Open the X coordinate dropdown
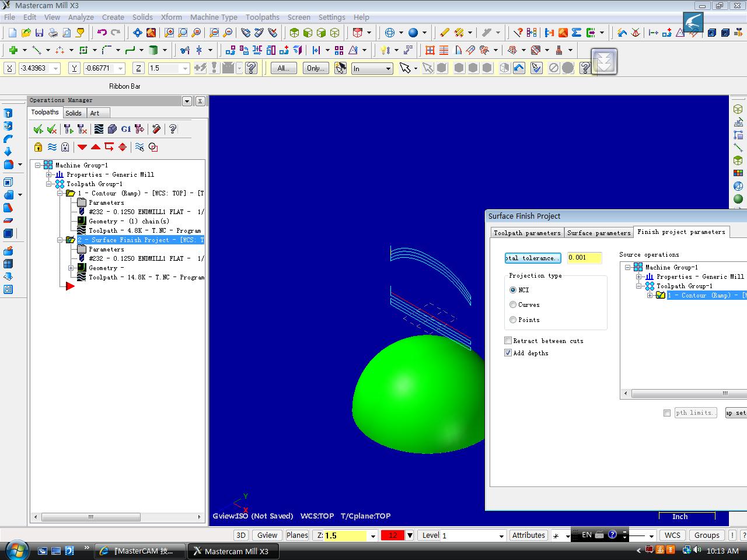747x560 pixels. point(56,68)
